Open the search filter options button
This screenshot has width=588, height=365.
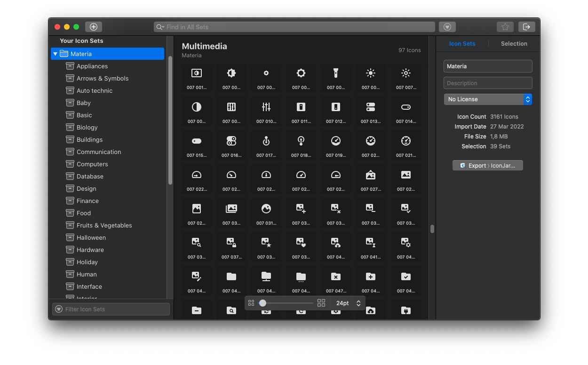pos(447,27)
